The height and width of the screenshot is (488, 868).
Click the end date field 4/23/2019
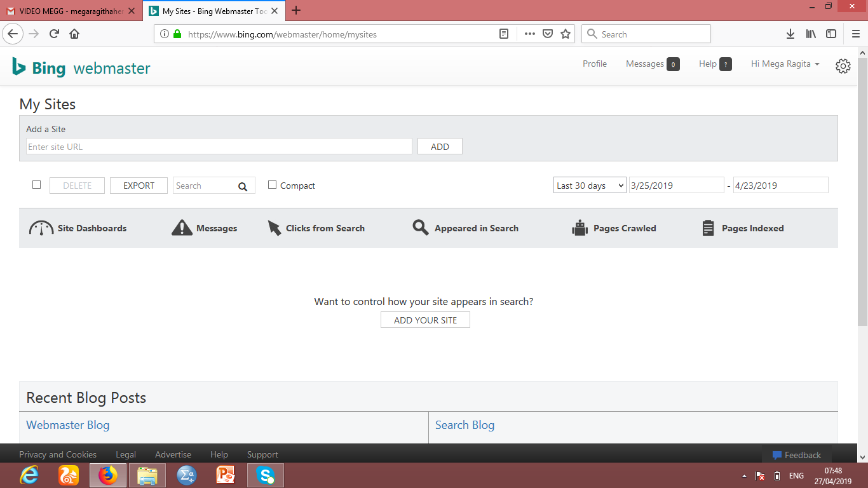(x=780, y=186)
